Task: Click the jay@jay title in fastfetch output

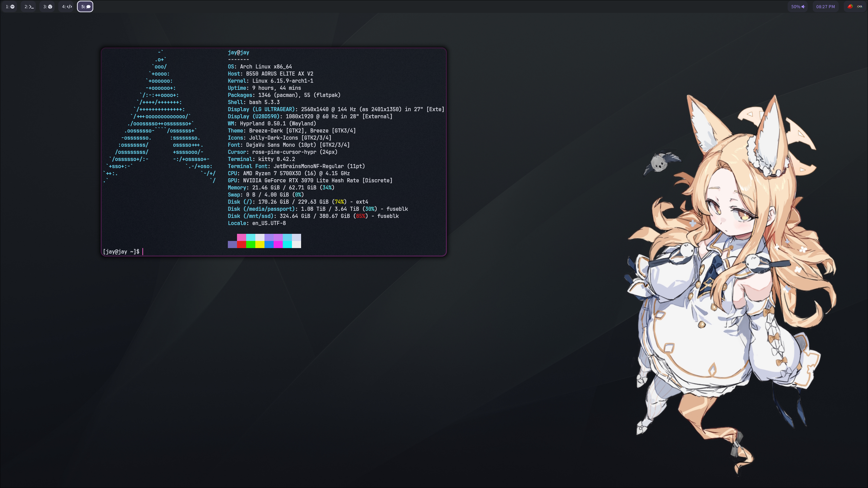Action: pyautogui.click(x=238, y=53)
